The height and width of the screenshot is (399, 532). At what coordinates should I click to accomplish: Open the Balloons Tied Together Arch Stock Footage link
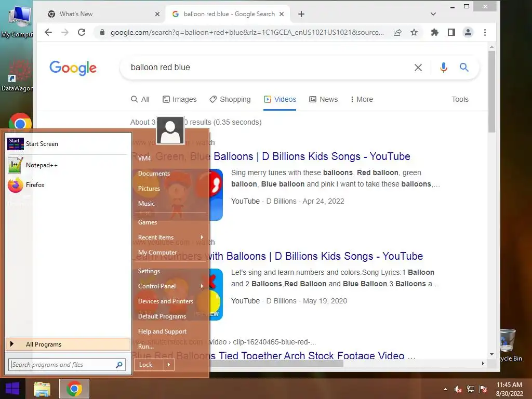pyautogui.click(x=312, y=355)
